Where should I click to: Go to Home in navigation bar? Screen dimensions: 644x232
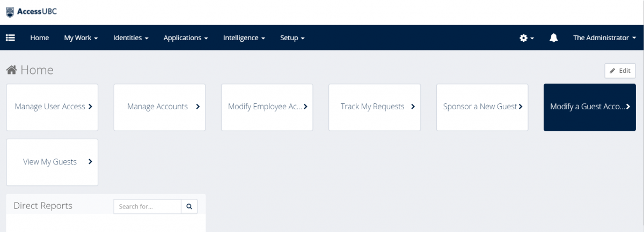point(40,38)
